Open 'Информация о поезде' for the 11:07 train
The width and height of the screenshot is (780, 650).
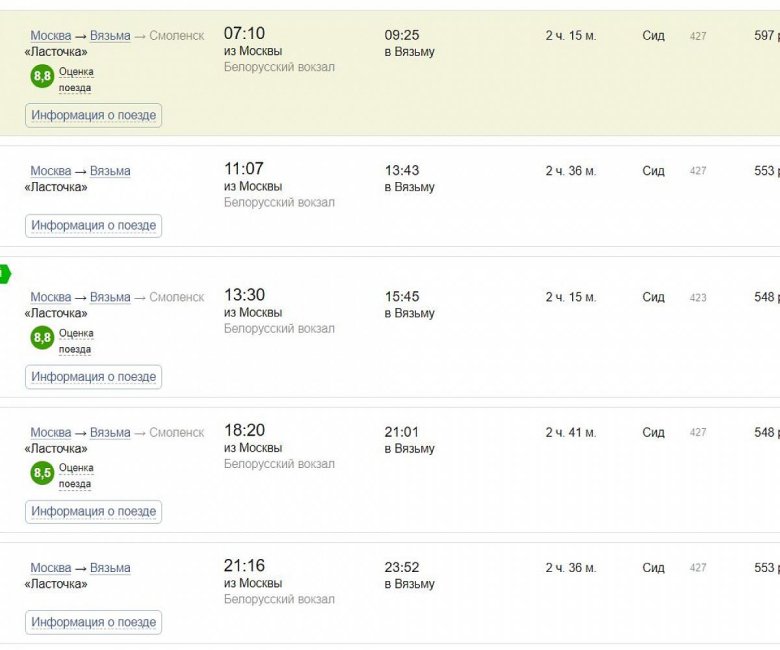click(93, 226)
